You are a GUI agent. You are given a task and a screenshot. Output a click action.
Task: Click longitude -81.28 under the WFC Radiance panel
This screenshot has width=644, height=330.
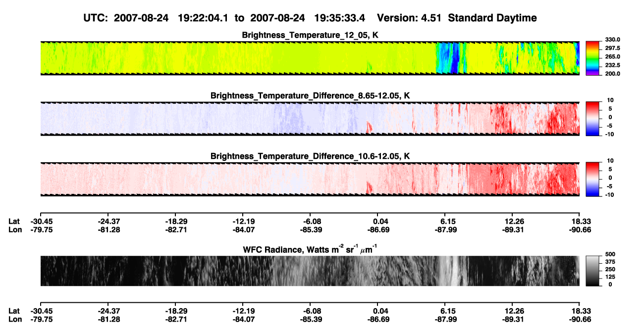coord(109,320)
